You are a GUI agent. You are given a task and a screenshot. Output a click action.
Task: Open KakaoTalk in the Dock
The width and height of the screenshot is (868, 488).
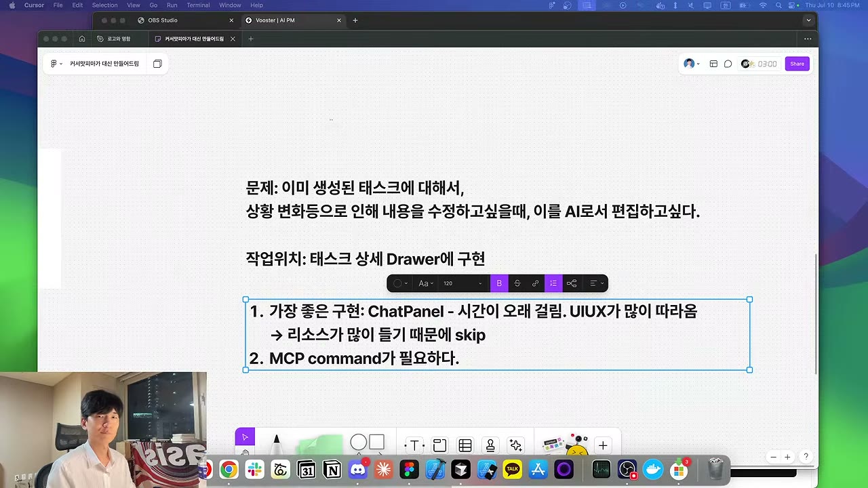512,469
